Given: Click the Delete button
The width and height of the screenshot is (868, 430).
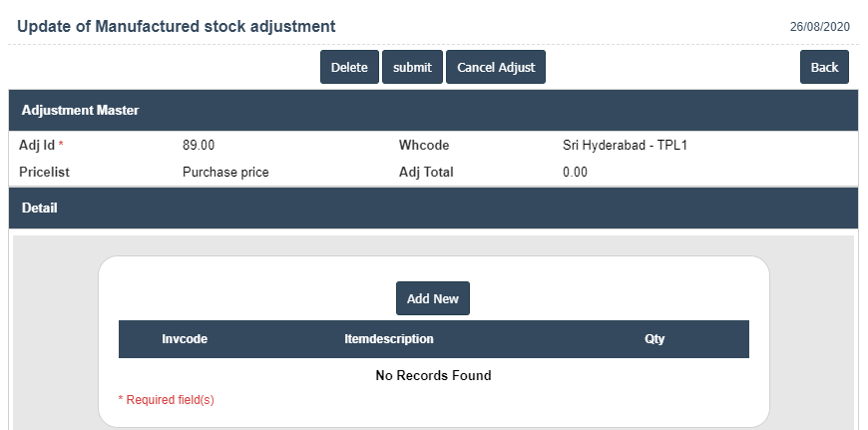Looking at the screenshot, I should tap(349, 67).
